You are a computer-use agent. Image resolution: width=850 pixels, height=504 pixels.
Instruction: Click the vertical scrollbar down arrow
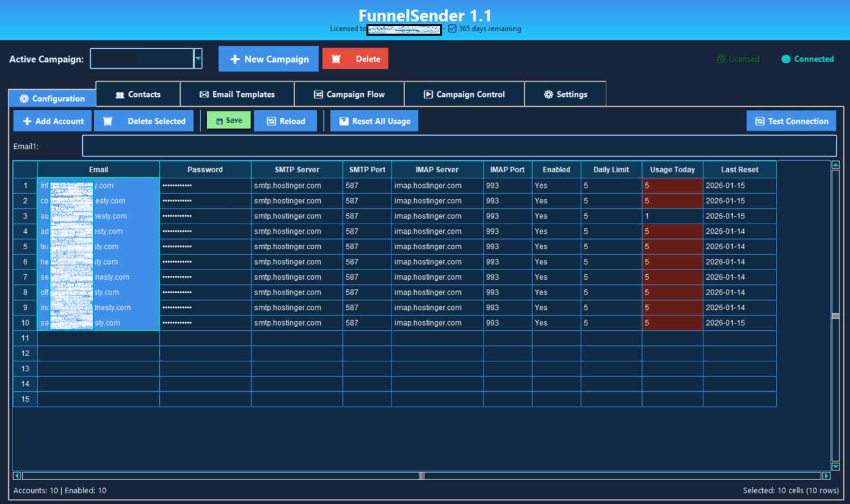coord(835,467)
